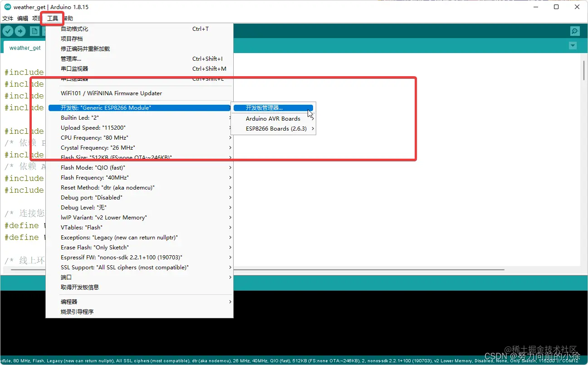
Task: Expand CPU Frequency "80 MHz" submenu
Action: 139,137
